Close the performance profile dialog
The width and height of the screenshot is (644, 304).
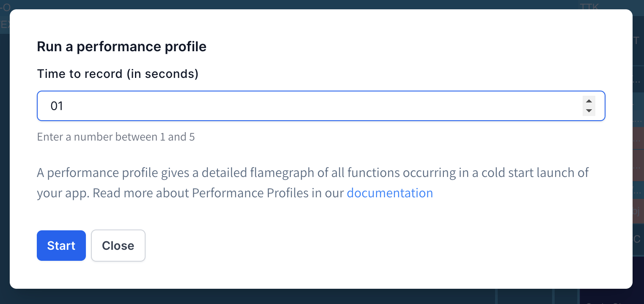click(x=118, y=246)
